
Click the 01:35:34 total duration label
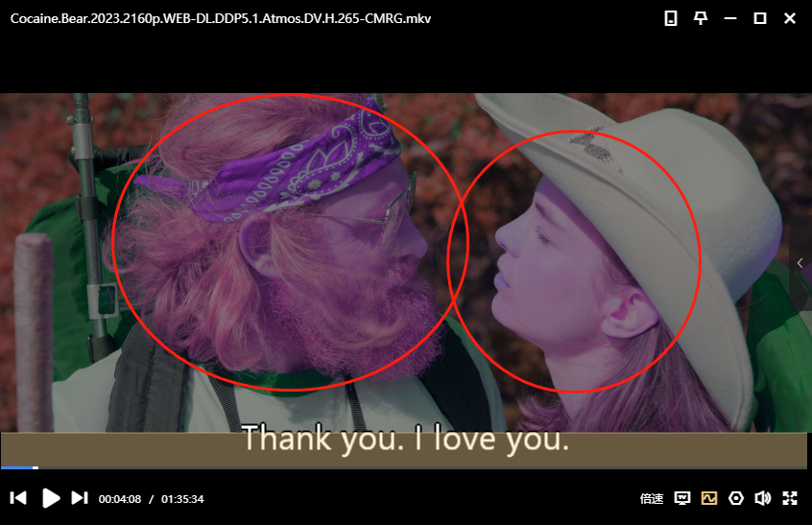[182, 499]
